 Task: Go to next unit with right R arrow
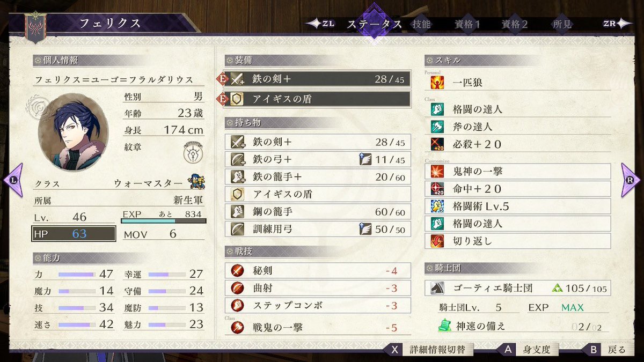(x=631, y=180)
